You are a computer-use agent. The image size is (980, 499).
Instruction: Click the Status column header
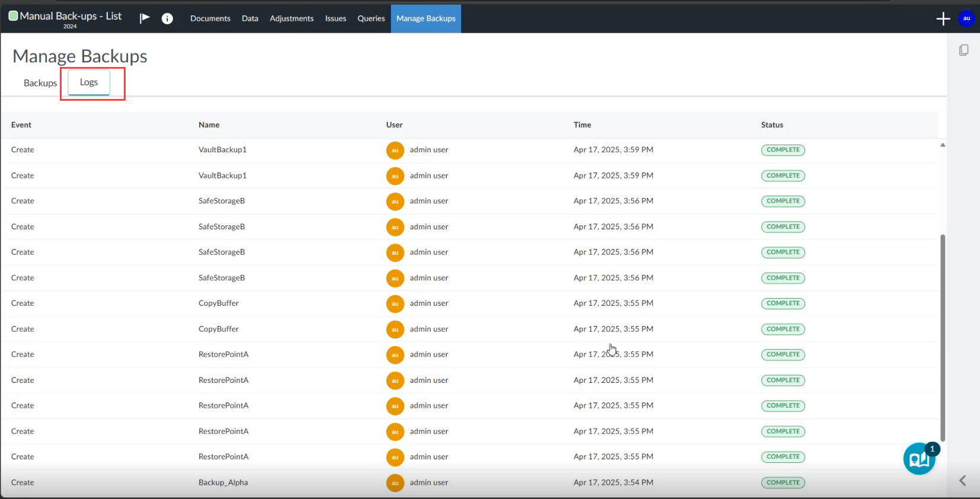tap(772, 125)
